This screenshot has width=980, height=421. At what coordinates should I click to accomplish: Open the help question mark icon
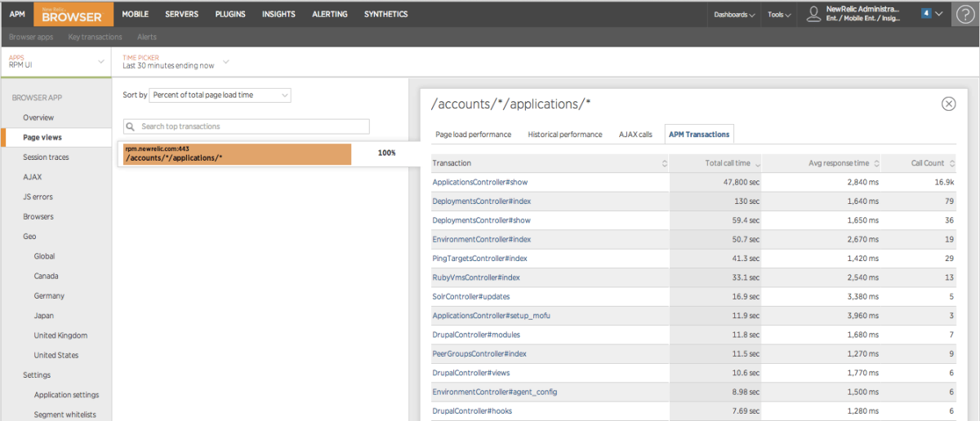point(964,14)
